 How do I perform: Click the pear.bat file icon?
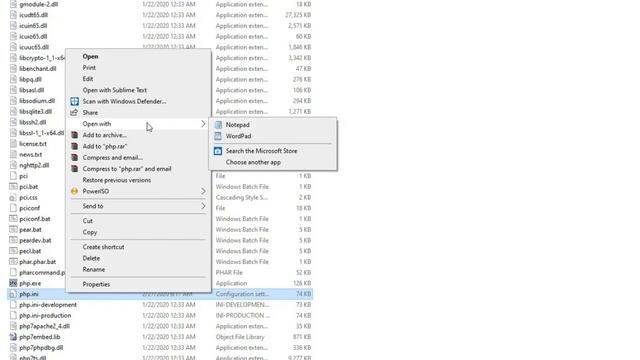pyautogui.click(x=13, y=230)
